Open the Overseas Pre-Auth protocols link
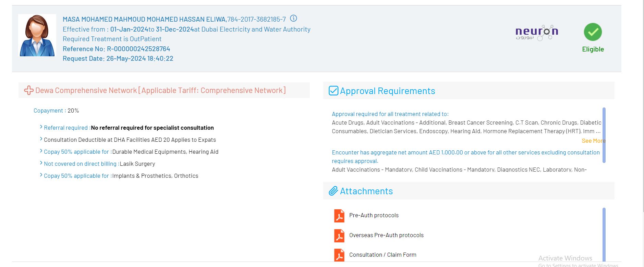The width and height of the screenshot is (644, 267). pos(386,235)
